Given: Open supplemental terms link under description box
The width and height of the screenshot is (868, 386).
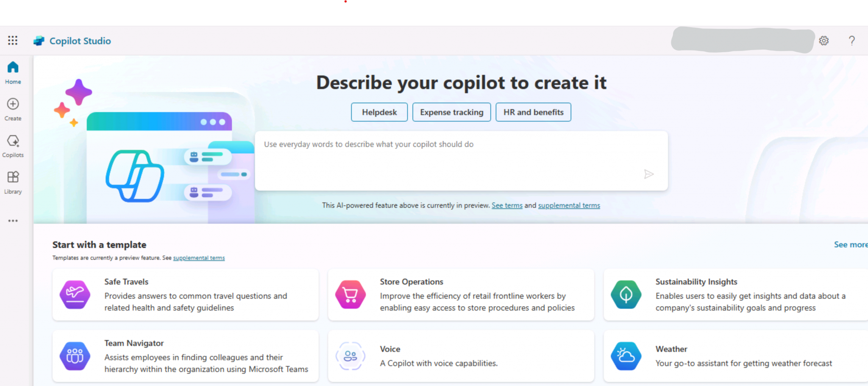Looking at the screenshot, I should [569, 205].
